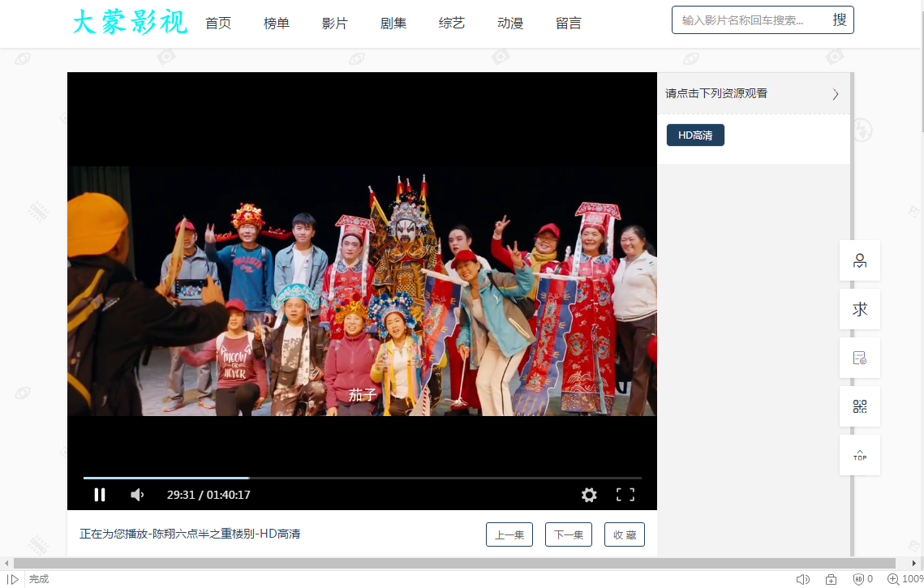Collapse the resource list chevron
The image size is (924, 588).
point(835,94)
